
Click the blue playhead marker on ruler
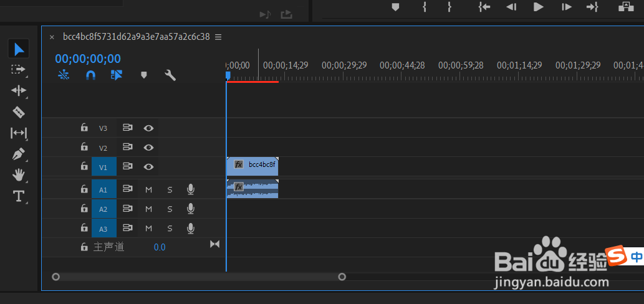228,75
